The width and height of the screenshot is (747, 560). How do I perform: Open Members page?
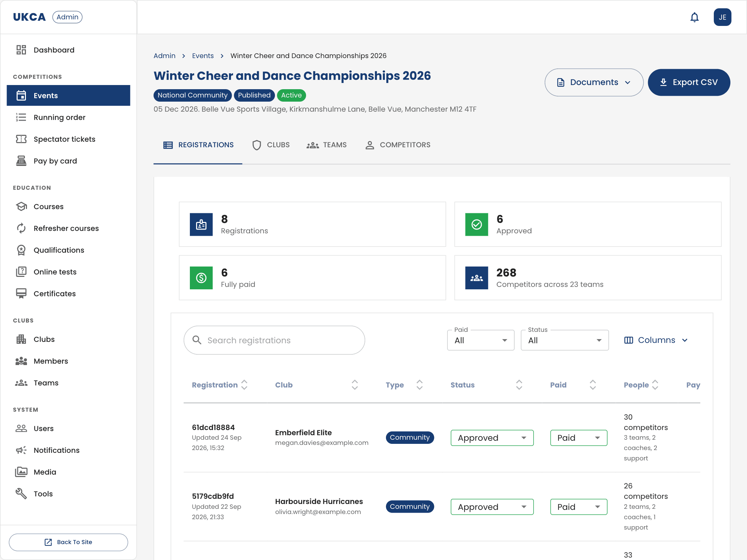coord(68,361)
